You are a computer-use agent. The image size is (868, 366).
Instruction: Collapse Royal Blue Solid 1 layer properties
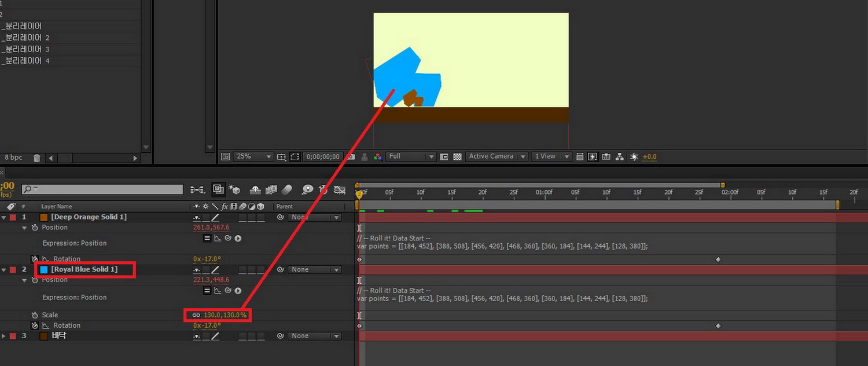pyautogui.click(x=4, y=270)
